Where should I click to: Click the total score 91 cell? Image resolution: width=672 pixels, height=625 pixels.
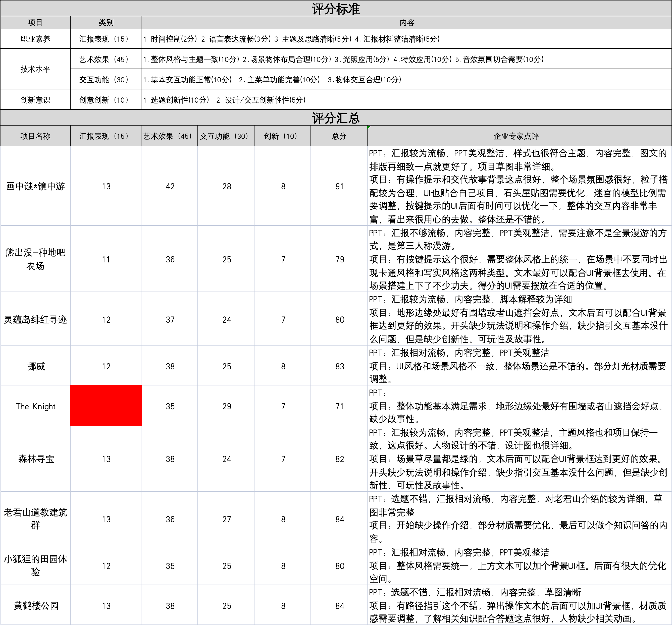coord(339,186)
